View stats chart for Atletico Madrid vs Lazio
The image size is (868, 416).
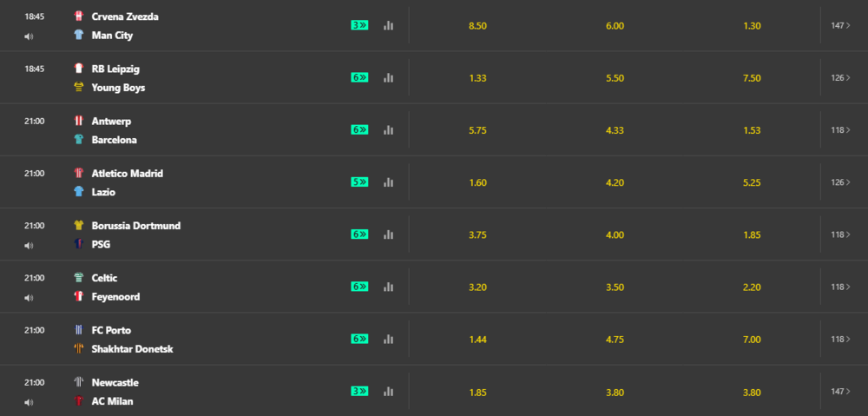[x=388, y=182]
